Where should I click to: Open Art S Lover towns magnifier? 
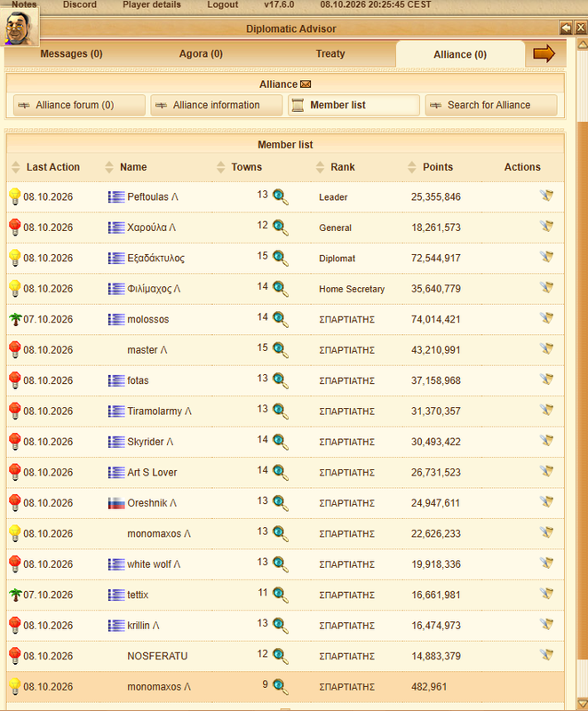281,473
